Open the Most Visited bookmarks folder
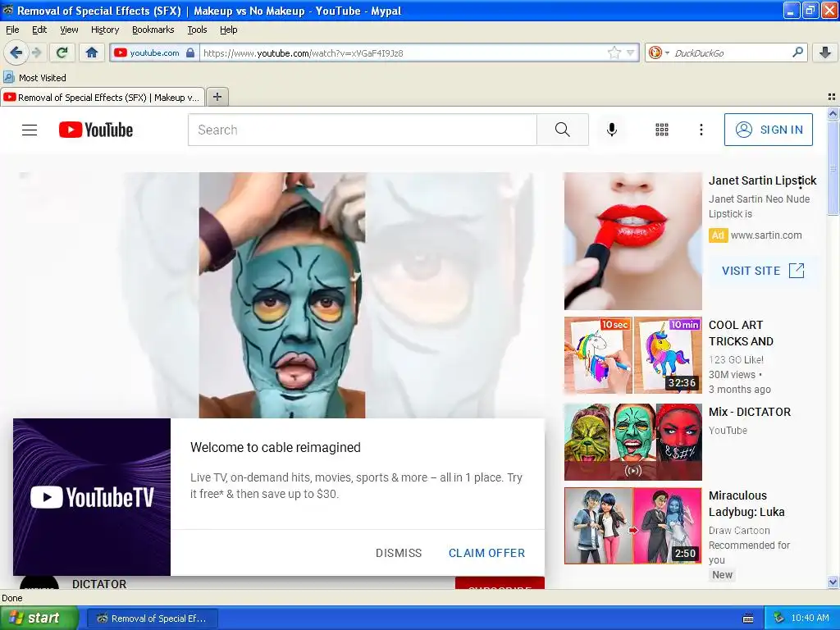This screenshot has height=630, width=840. pyautogui.click(x=35, y=78)
